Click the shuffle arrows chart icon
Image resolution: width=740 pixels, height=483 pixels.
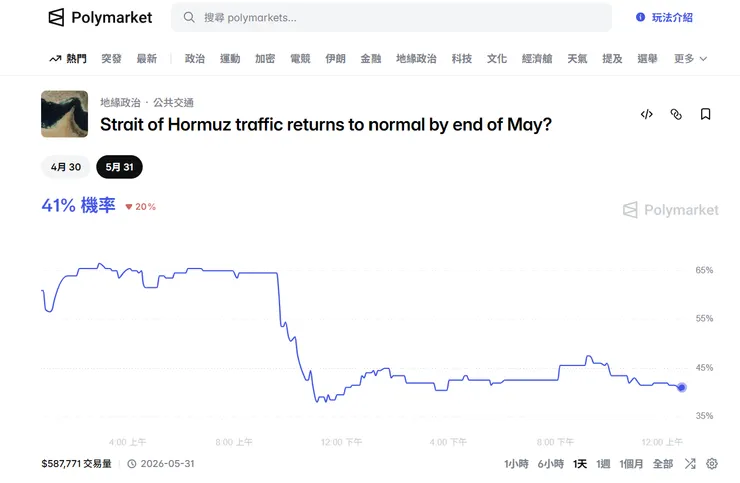click(x=690, y=464)
